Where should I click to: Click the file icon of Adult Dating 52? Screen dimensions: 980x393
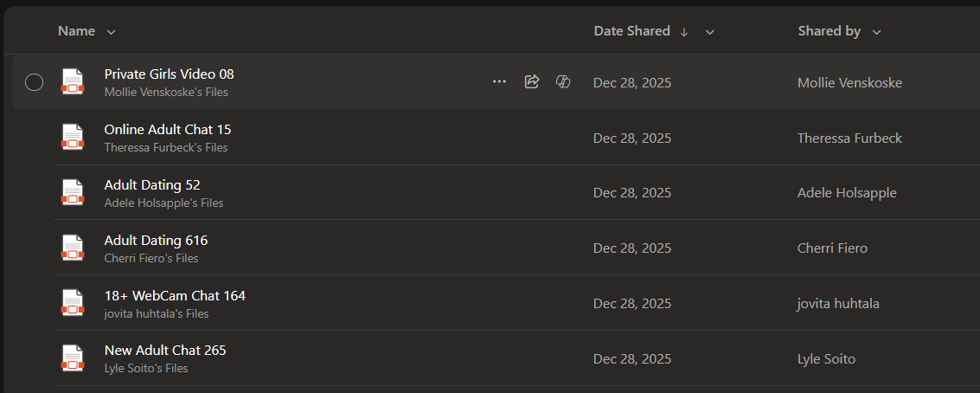pyautogui.click(x=73, y=192)
